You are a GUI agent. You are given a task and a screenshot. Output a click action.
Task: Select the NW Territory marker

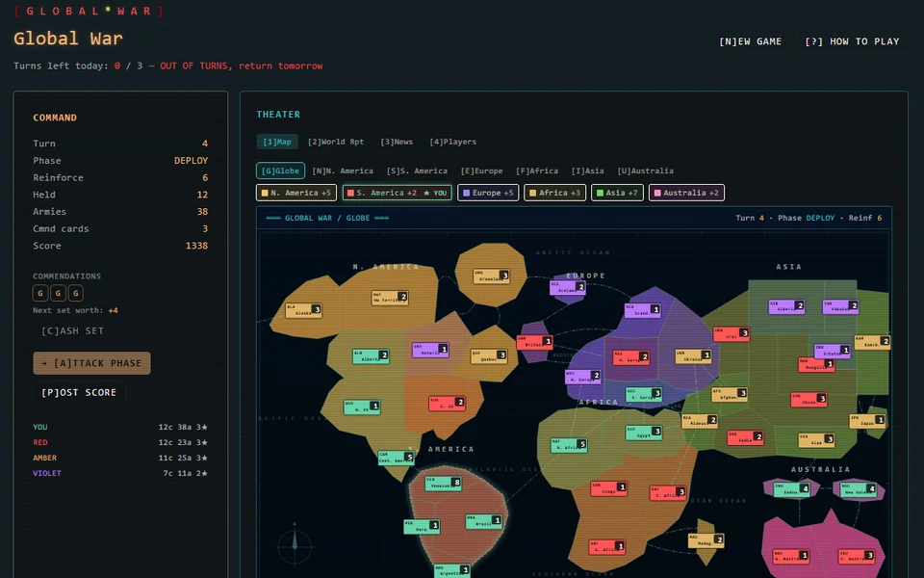[x=390, y=298]
